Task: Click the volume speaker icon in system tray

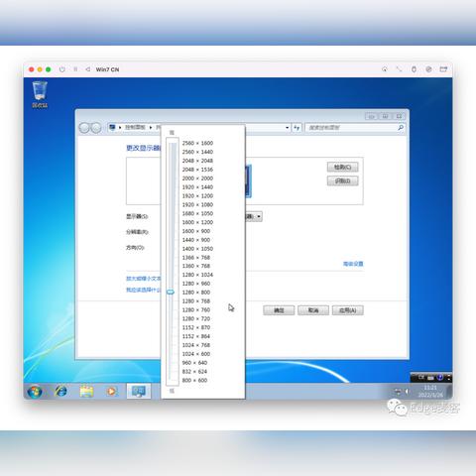Action: [x=408, y=392]
